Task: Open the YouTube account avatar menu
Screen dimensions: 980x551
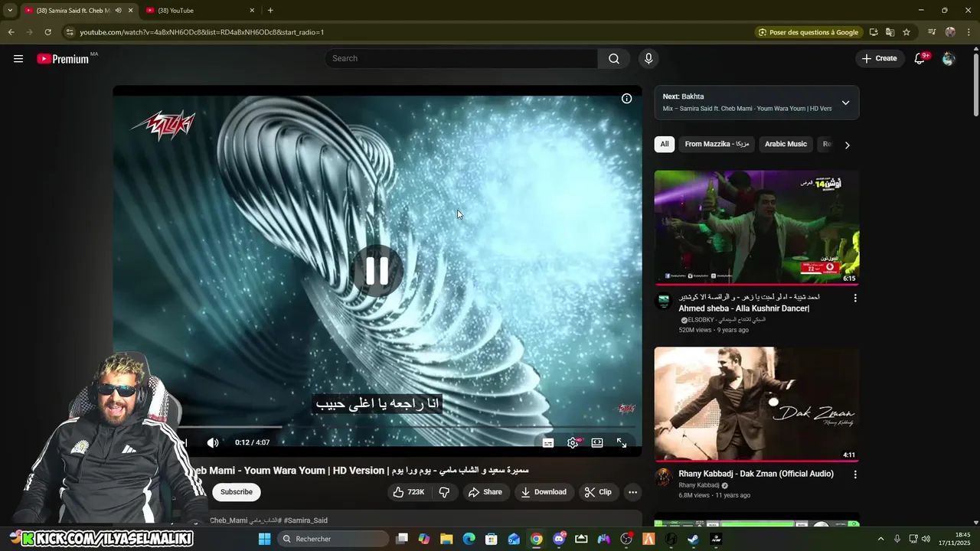Action: 949,58
